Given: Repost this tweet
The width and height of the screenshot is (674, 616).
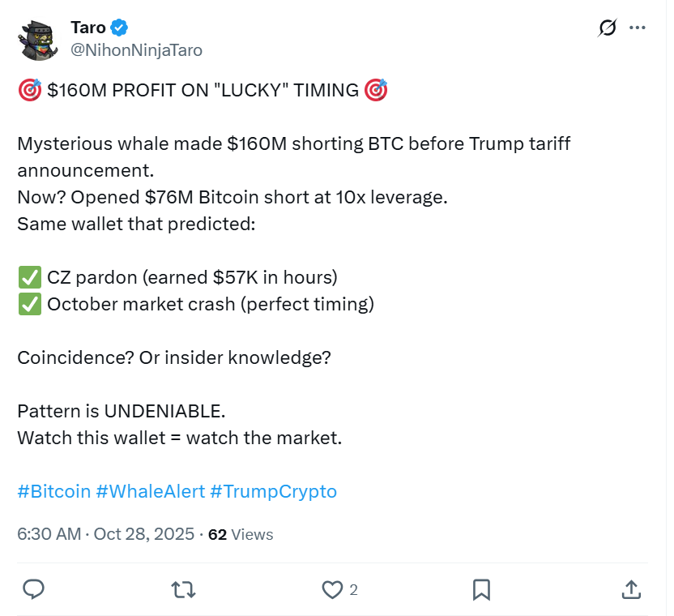Looking at the screenshot, I should tap(183, 590).
